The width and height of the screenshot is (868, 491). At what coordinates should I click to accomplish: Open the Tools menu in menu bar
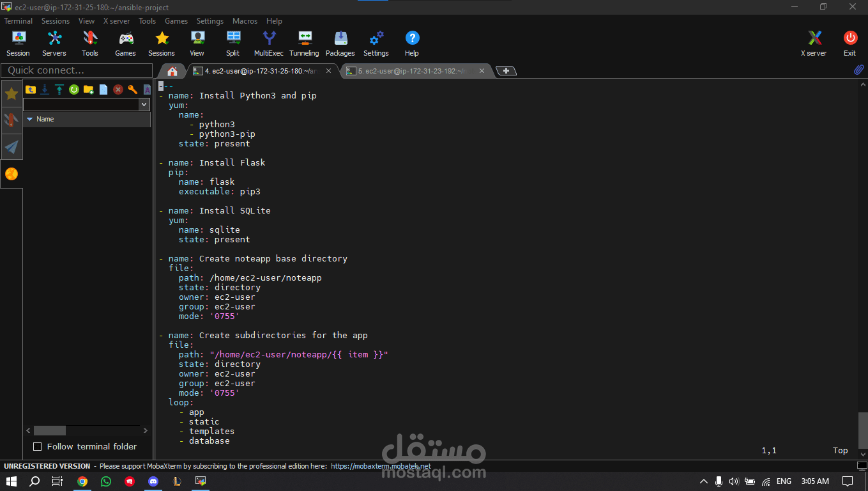tap(148, 21)
